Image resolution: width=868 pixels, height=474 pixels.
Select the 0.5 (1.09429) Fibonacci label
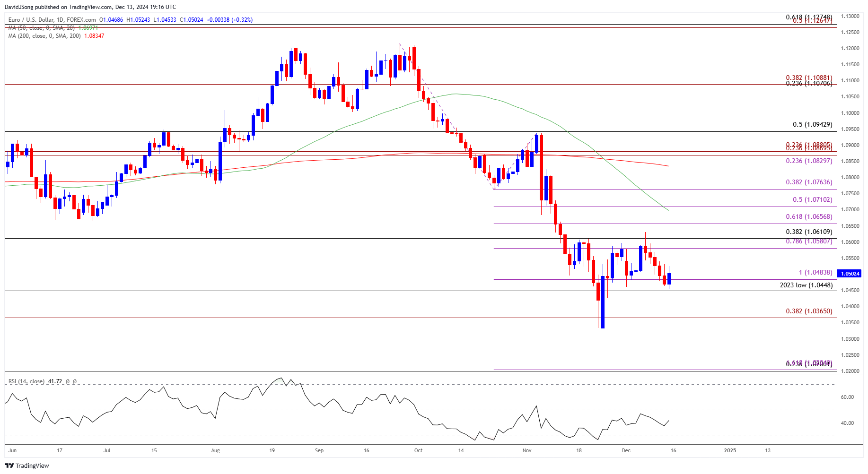pyautogui.click(x=812, y=124)
